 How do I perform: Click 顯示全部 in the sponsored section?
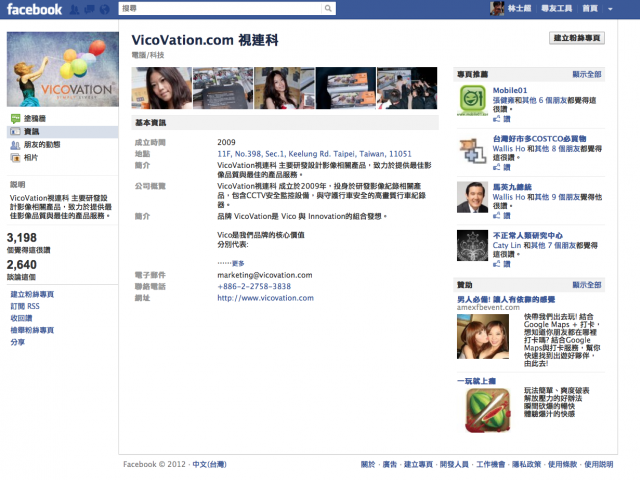pyautogui.click(x=587, y=285)
